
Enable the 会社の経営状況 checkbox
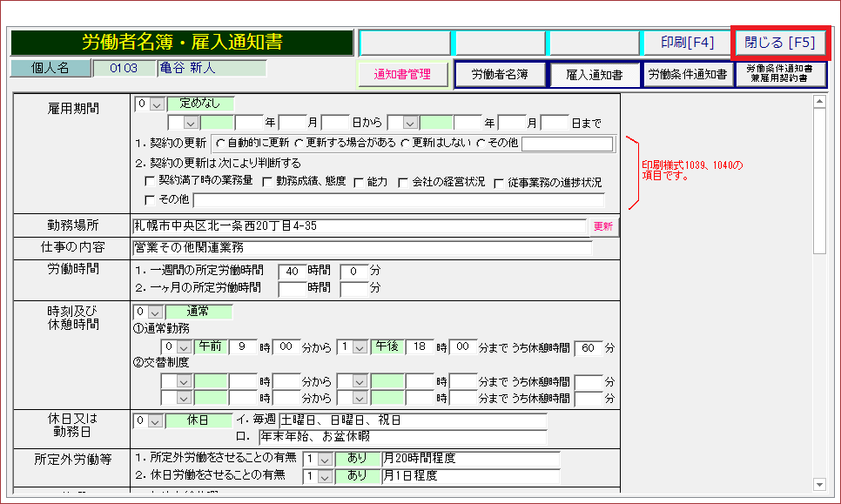[x=403, y=182]
